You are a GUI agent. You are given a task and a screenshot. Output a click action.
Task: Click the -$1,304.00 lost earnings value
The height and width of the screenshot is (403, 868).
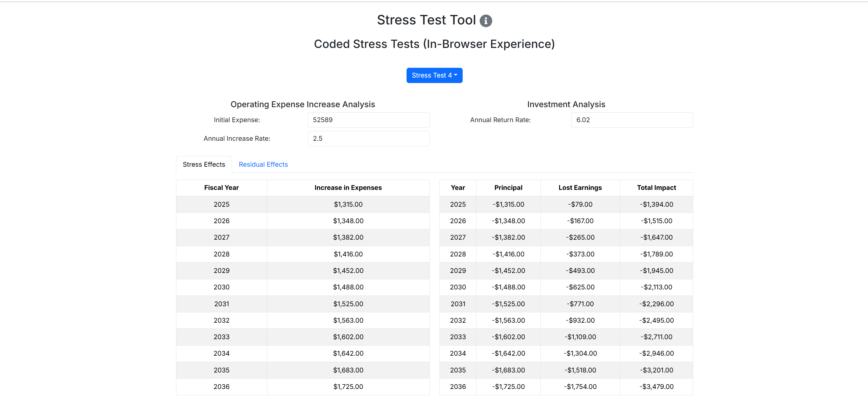580,354
